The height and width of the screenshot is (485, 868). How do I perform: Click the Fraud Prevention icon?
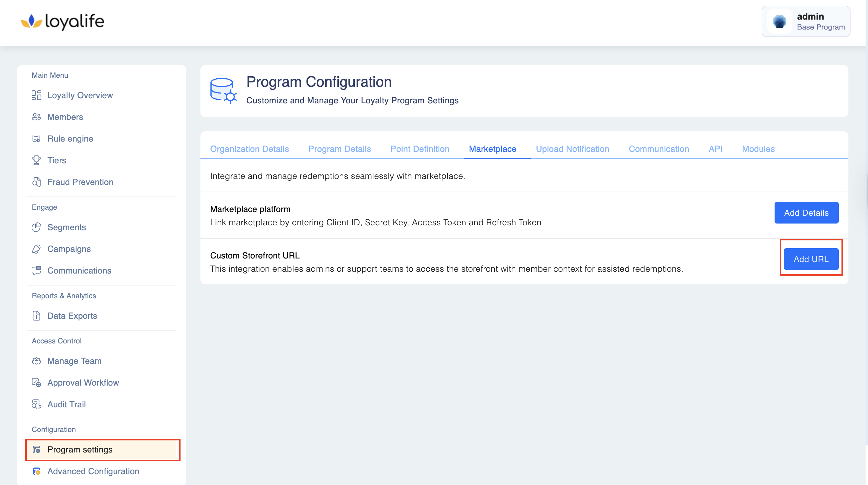click(36, 182)
